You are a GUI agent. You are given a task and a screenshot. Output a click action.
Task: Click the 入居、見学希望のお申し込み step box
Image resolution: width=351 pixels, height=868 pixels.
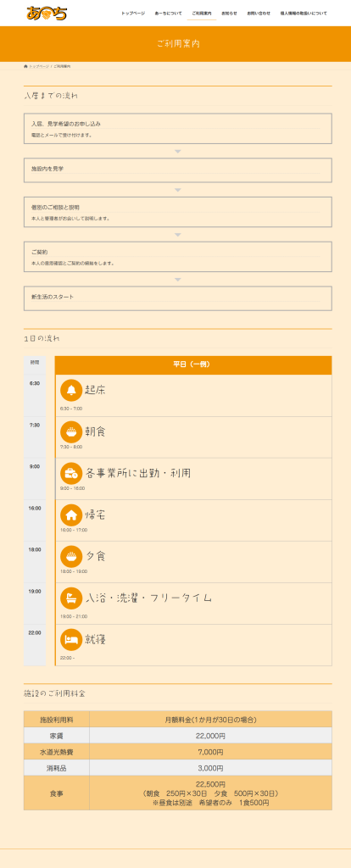tap(178, 129)
